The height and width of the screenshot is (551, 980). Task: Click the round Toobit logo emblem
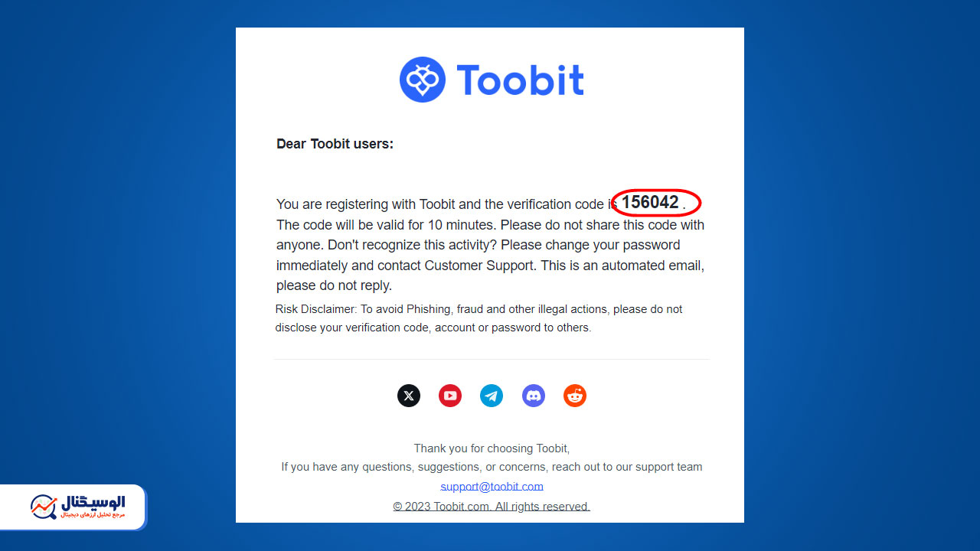[423, 80]
